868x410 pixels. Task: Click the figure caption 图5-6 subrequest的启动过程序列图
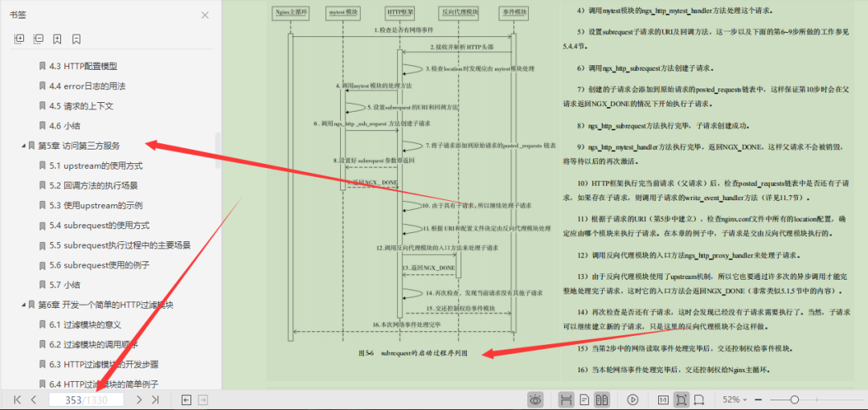(x=413, y=353)
